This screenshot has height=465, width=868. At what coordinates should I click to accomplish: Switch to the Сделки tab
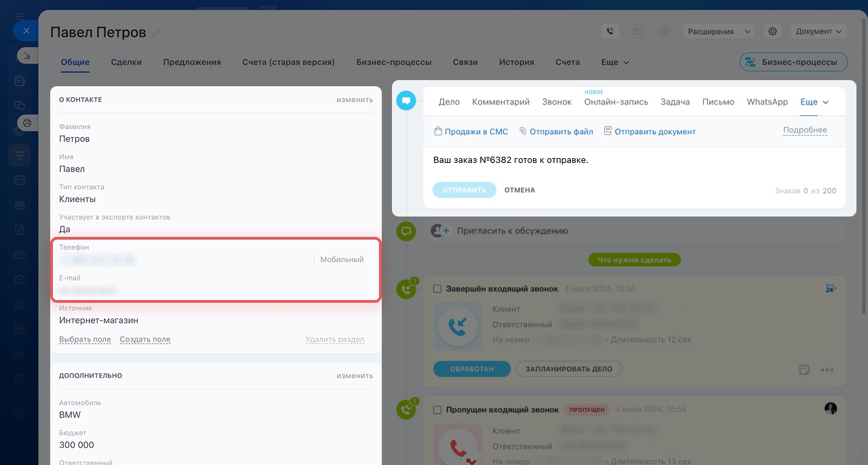click(126, 62)
